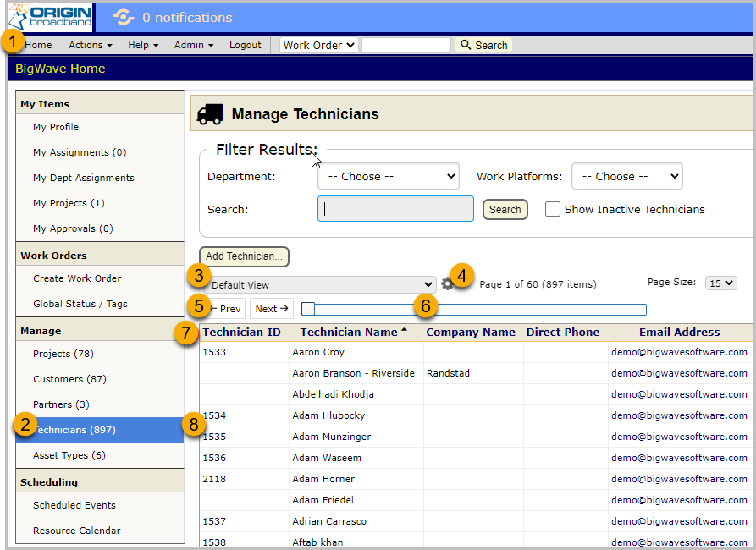
Task: Click the 0 notifications text
Action: pyautogui.click(x=187, y=18)
